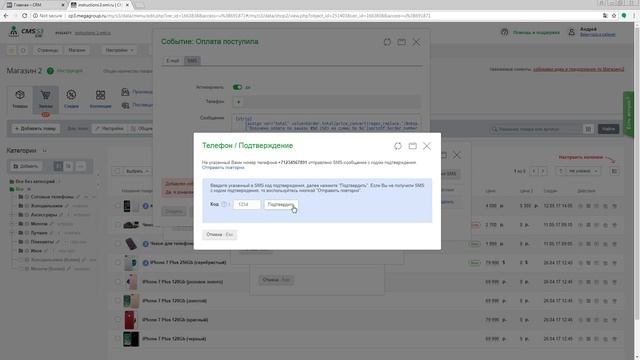Select the Сотовые телефоны category
The image size is (640, 360).
[52, 197]
